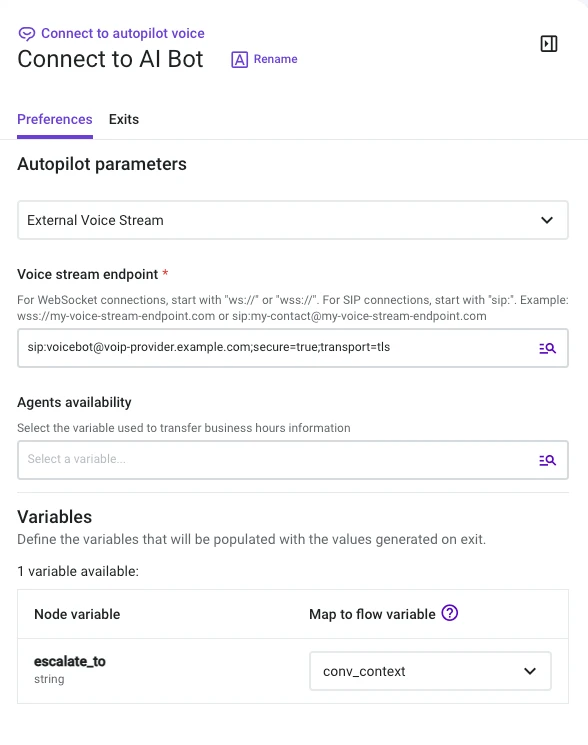Open variable picker in voice stream endpoint field
Screen dimensions: 588x745
point(547,348)
